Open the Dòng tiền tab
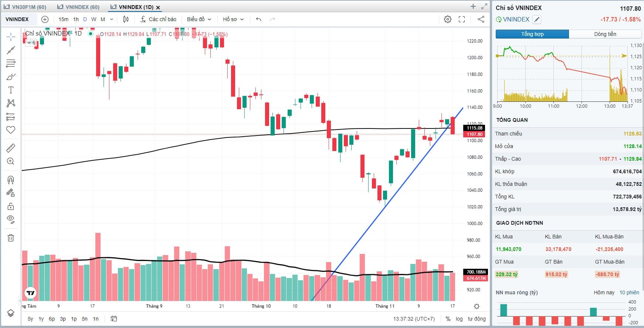Screen dimensions: 644x328 [x=605, y=34]
